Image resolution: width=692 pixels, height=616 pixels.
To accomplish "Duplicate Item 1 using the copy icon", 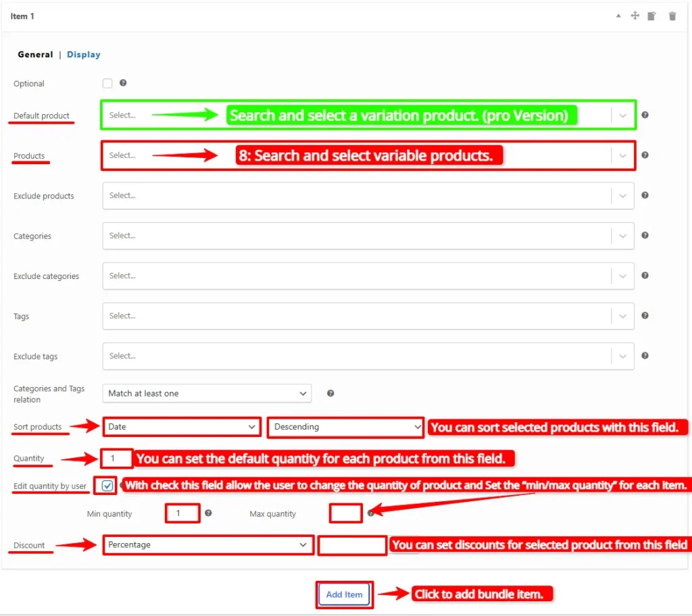I will pyautogui.click(x=651, y=16).
